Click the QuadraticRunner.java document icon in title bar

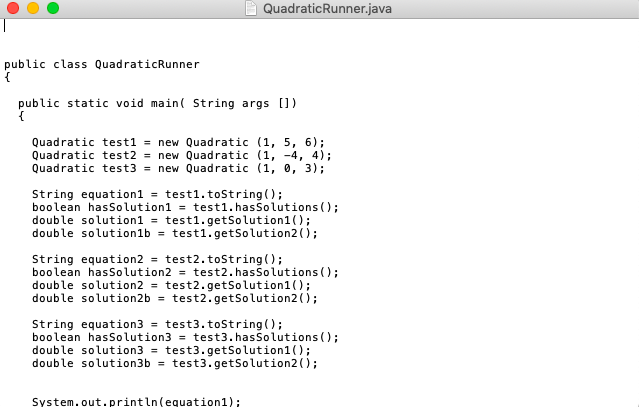pos(251,8)
